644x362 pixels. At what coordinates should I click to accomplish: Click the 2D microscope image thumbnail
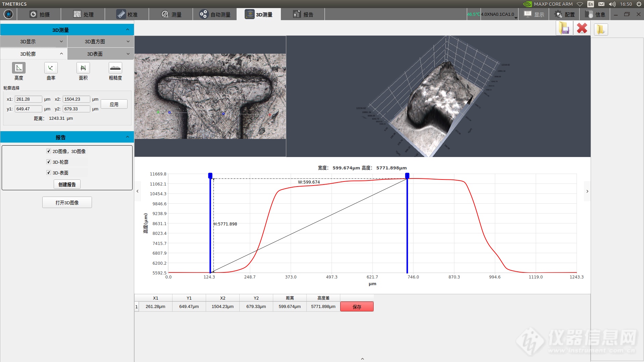(x=210, y=96)
